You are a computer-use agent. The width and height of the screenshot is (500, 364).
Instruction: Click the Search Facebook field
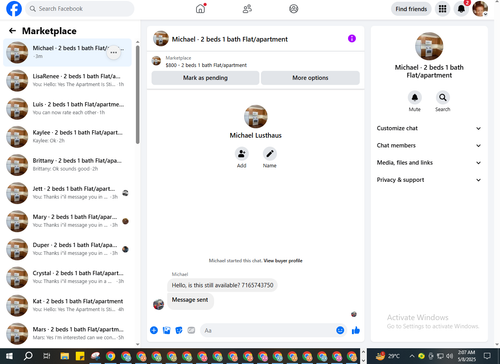click(x=80, y=9)
